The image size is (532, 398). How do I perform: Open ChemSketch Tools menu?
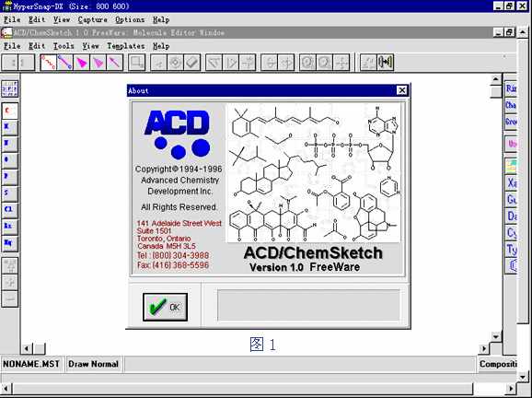pos(64,46)
